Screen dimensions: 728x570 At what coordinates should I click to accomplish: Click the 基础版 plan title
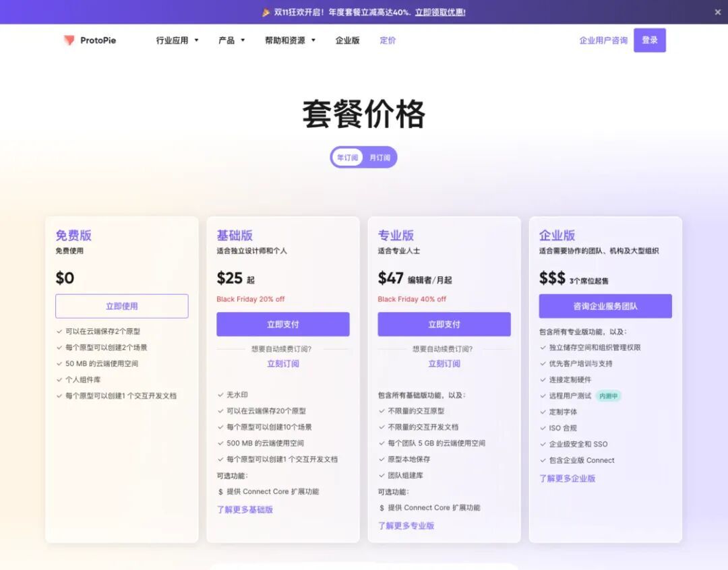(235, 235)
